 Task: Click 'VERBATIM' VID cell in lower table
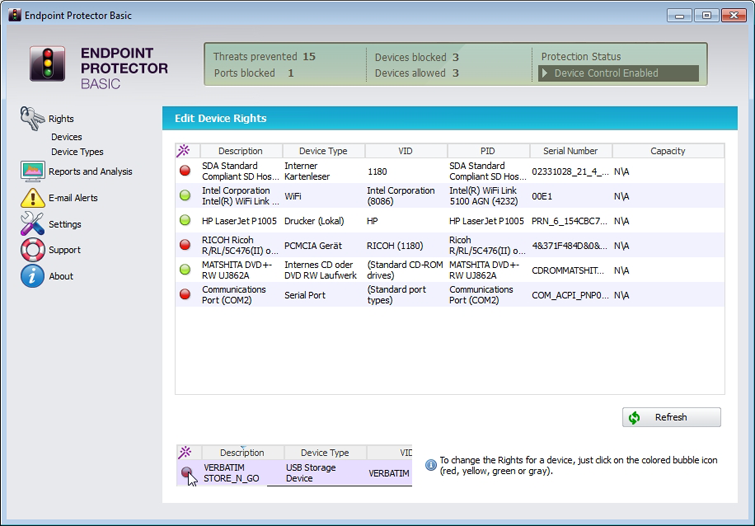click(389, 473)
